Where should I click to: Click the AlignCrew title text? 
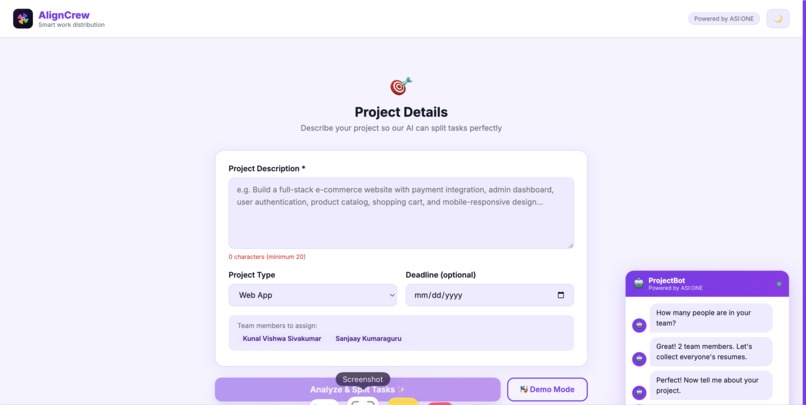(x=64, y=15)
